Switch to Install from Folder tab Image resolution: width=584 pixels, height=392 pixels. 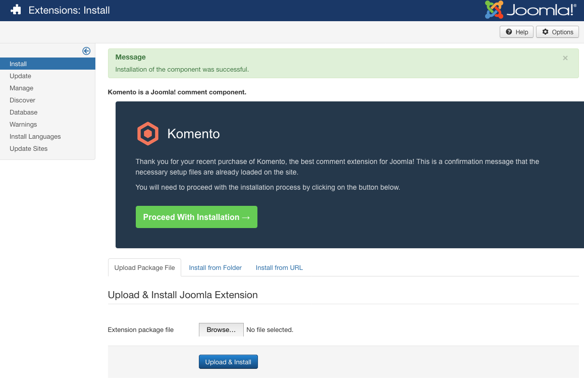click(215, 268)
